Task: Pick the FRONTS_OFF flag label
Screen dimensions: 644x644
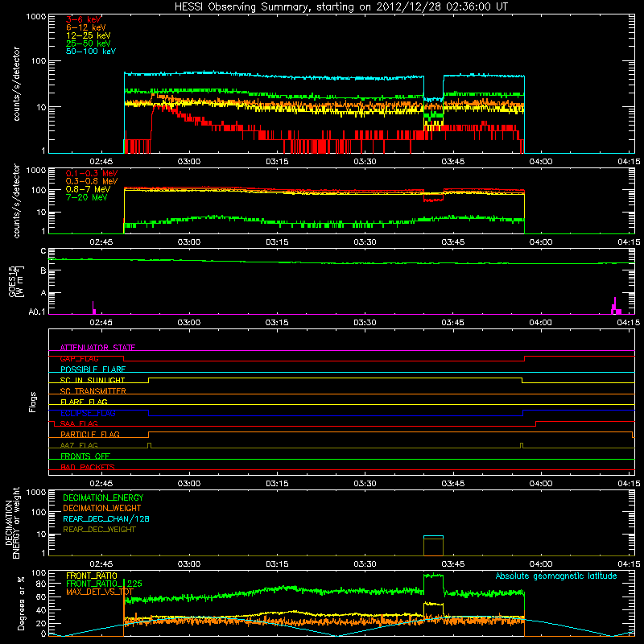Action: pyautogui.click(x=85, y=456)
